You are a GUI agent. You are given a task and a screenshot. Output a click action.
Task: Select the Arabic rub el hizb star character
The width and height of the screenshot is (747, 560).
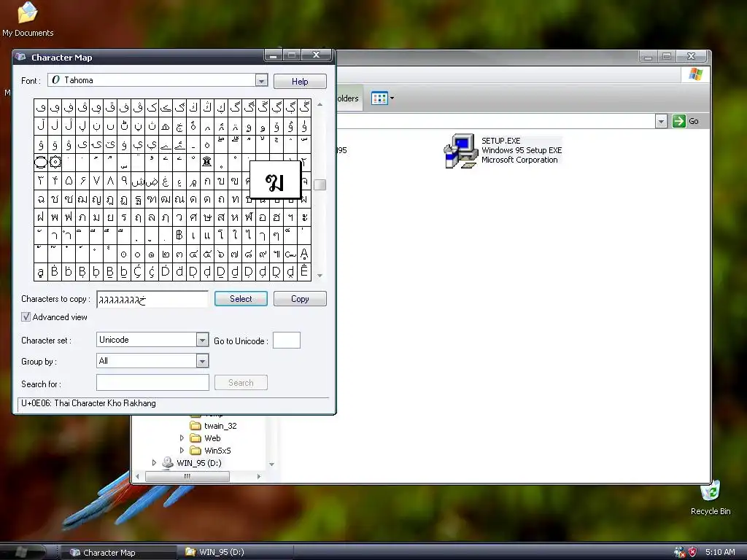(55, 163)
